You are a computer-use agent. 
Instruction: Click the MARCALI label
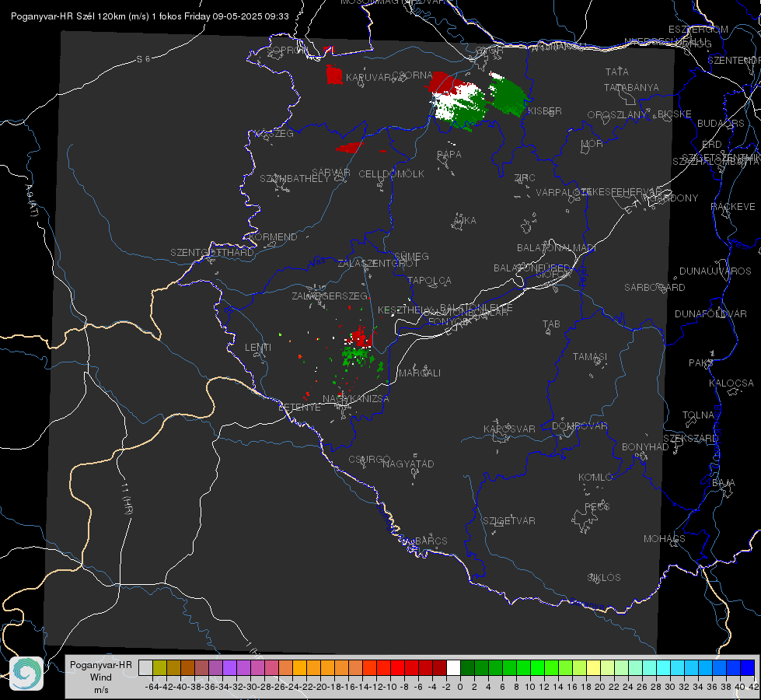(x=419, y=373)
